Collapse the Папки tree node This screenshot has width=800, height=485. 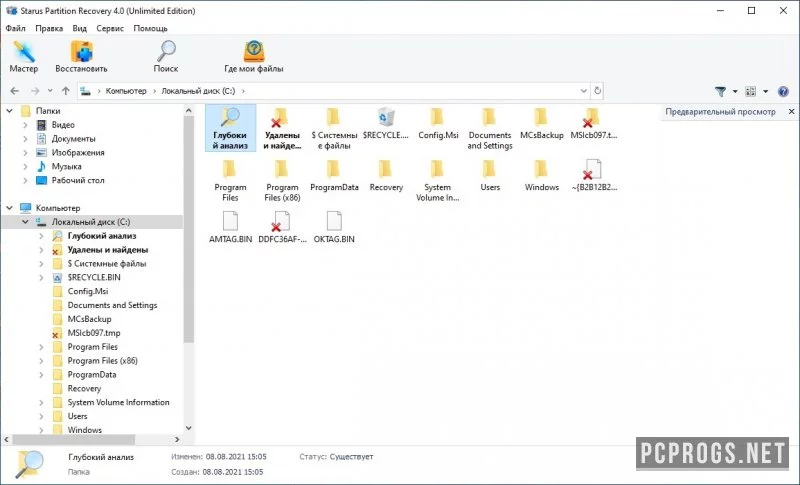pos(10,111)
